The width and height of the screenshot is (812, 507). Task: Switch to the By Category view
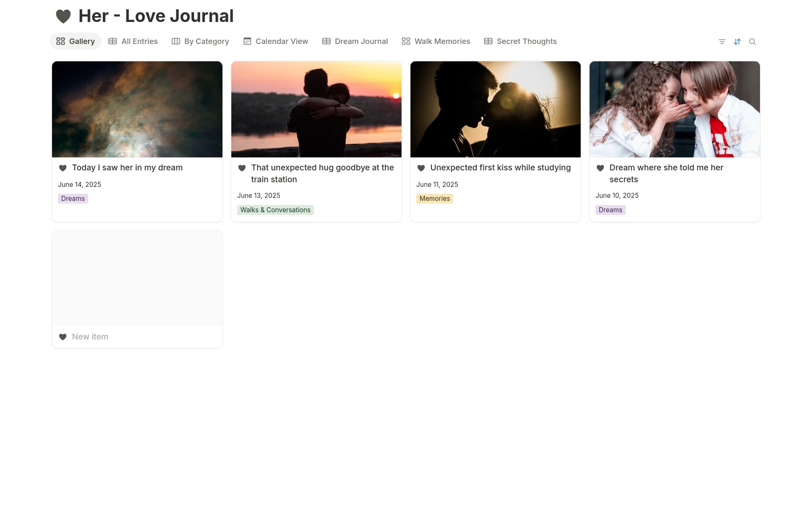[206, 41]
